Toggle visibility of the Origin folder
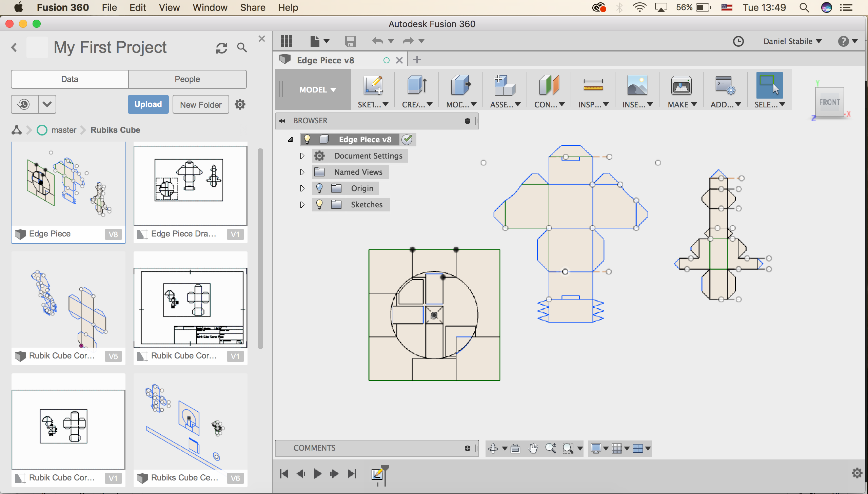Viewport: 868px width, 494px height. click(319, 188)
